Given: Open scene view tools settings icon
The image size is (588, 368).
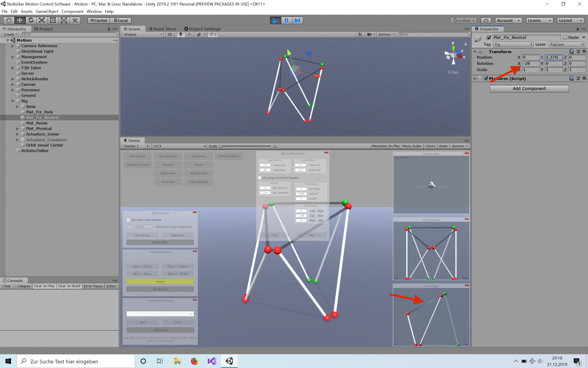Looking at the screenshot, I should pos(360,34).
